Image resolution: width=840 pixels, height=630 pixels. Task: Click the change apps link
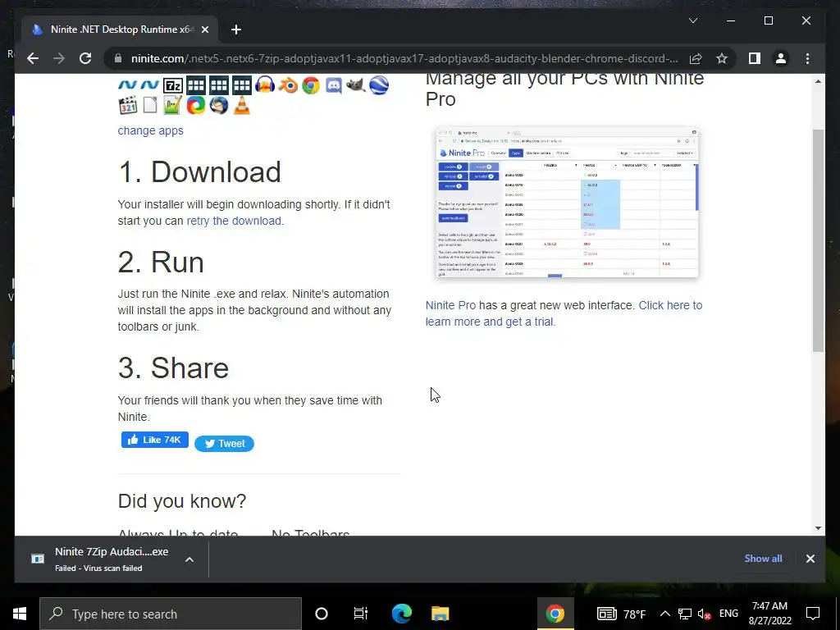(x=151, y=130)
